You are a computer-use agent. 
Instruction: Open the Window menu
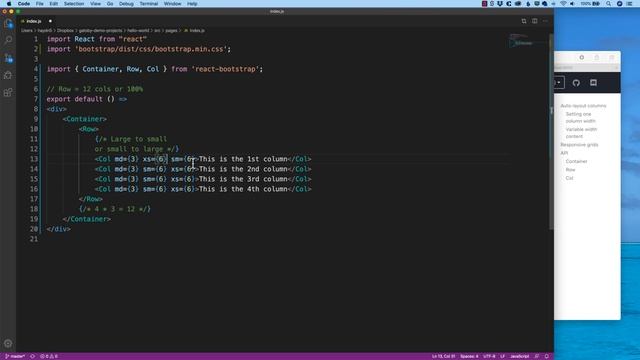point(173,4)
